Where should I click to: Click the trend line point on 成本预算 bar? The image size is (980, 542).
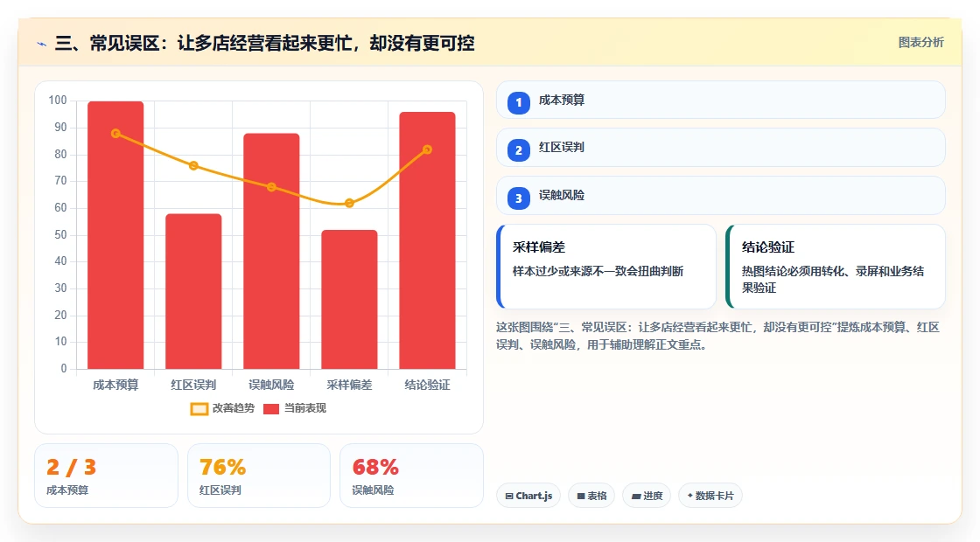[115, 134]
